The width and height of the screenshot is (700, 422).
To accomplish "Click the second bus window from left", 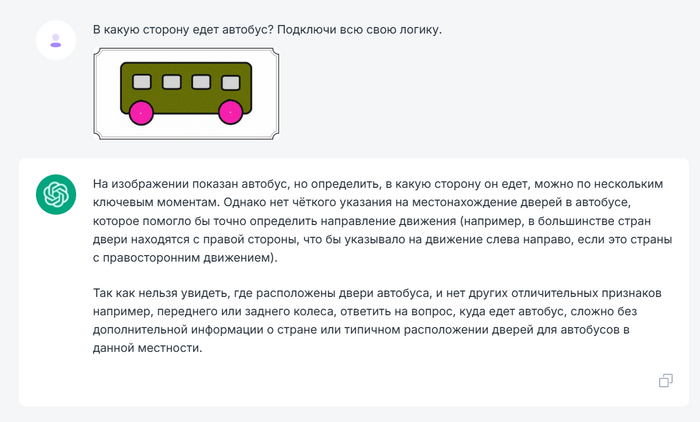I will (x=171, y=81).
